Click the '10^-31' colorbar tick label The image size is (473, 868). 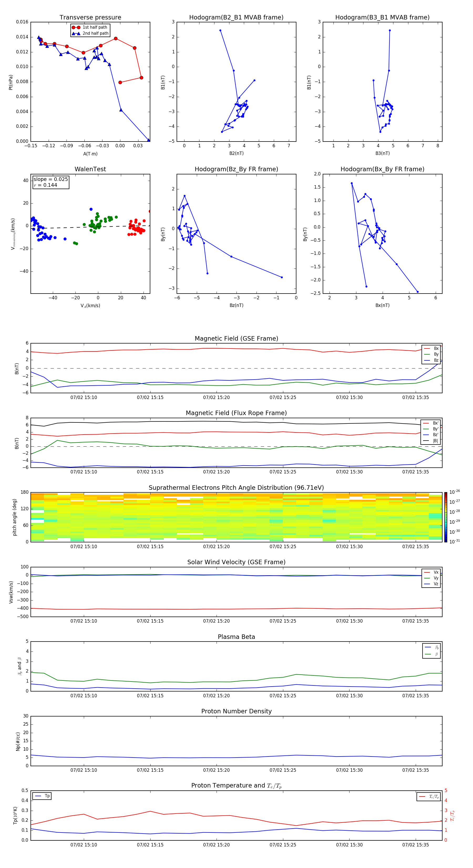pyautogui.click(x=455, y=542)
